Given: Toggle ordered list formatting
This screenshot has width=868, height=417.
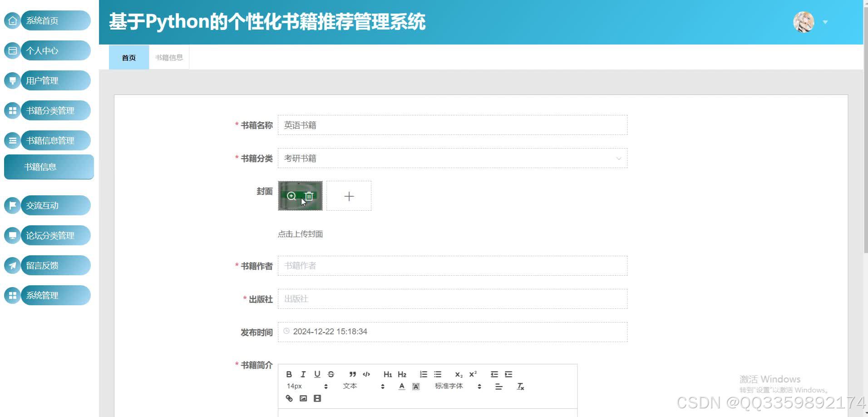Looking at the screenshot, I should coord(423,374).
